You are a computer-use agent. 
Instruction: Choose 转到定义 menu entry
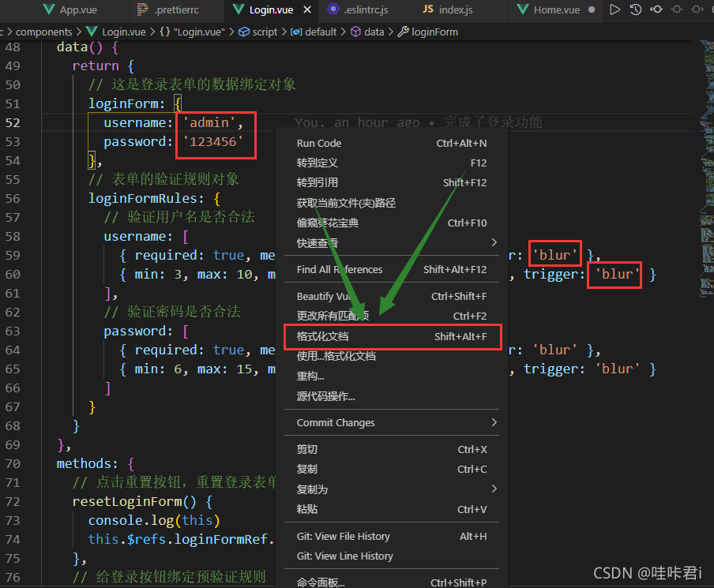point(392,163)
